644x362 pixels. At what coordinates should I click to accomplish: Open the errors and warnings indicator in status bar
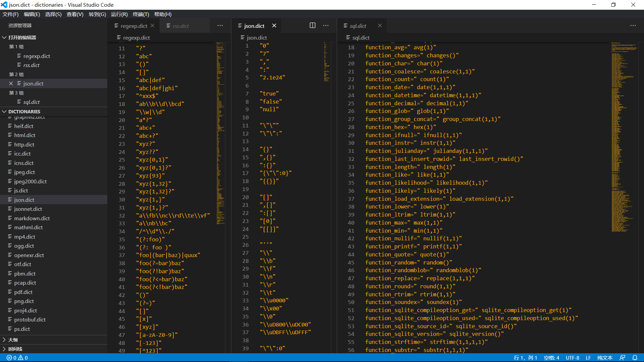(x=17, y=358)
